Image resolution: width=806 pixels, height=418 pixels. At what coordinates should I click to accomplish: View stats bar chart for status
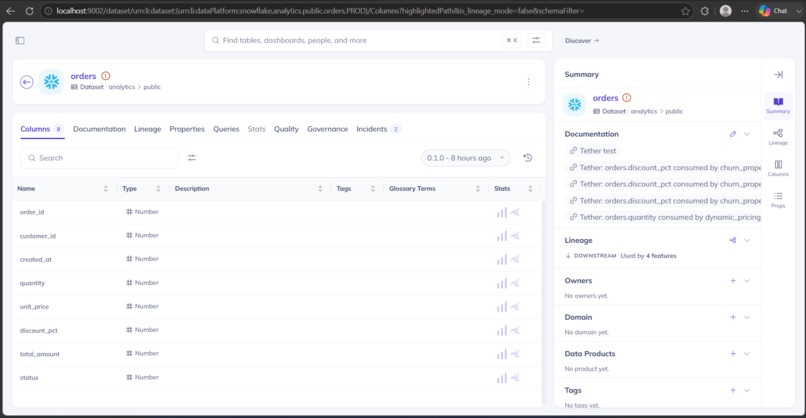pos(502,378)
